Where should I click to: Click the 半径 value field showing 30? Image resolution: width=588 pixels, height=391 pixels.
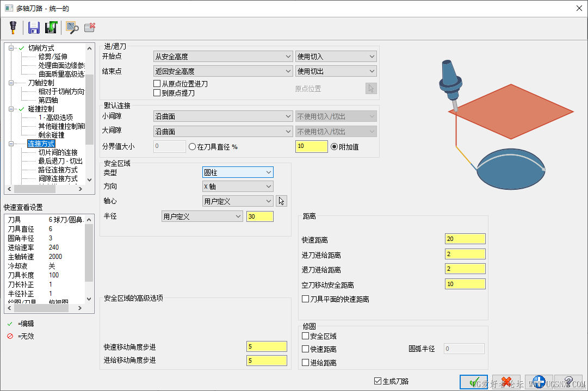tap(260, 216)
